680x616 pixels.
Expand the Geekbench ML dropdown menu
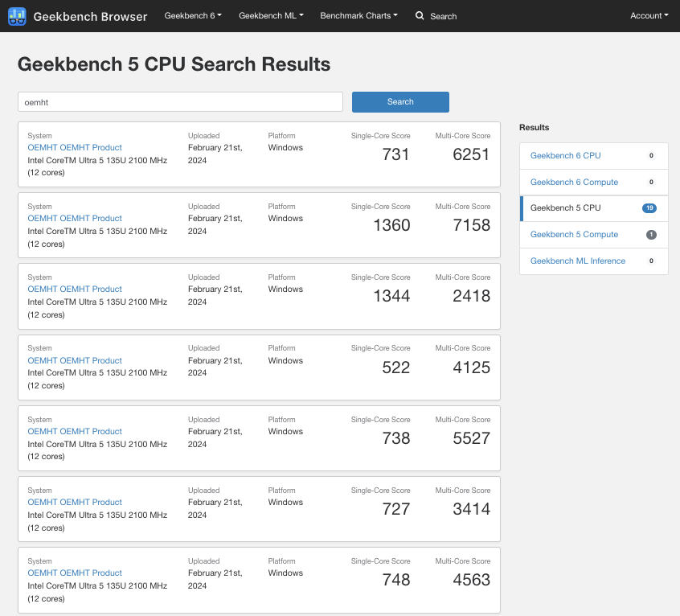[x=271, y=15]
